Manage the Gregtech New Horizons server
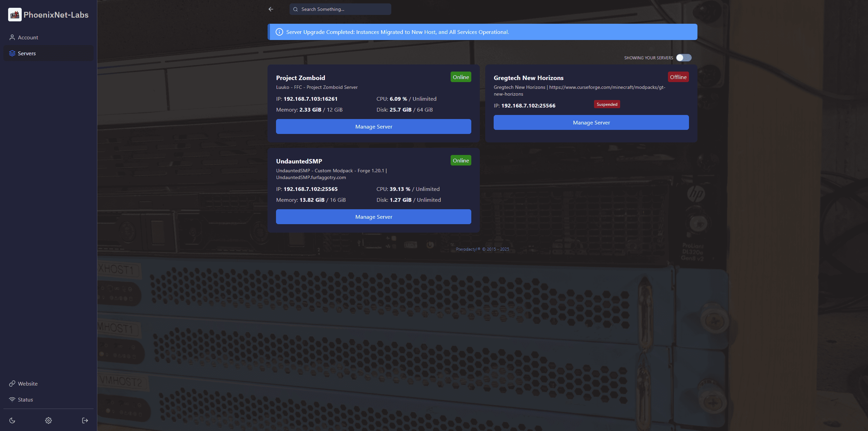The height and width of the screenshot is (431, 868). pos(591,122)
